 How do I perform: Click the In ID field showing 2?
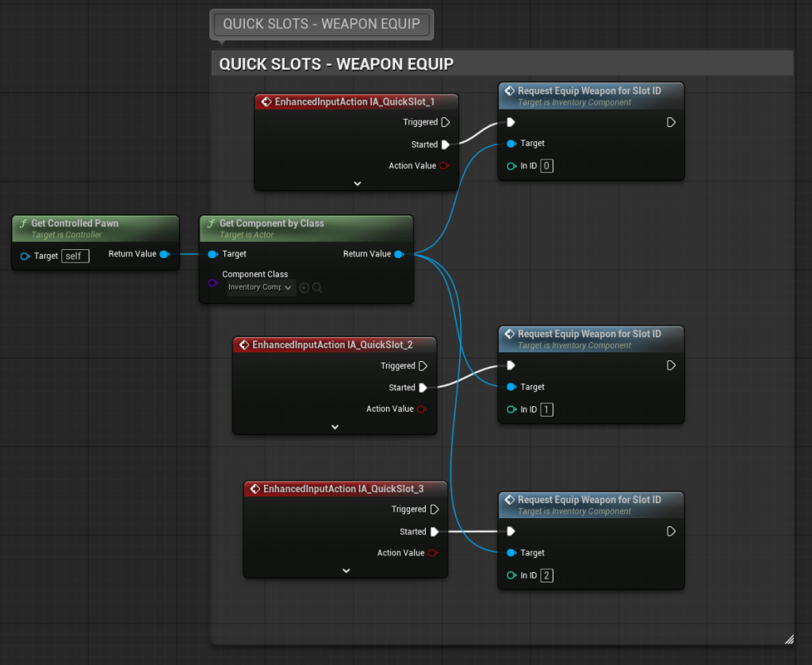547,576
